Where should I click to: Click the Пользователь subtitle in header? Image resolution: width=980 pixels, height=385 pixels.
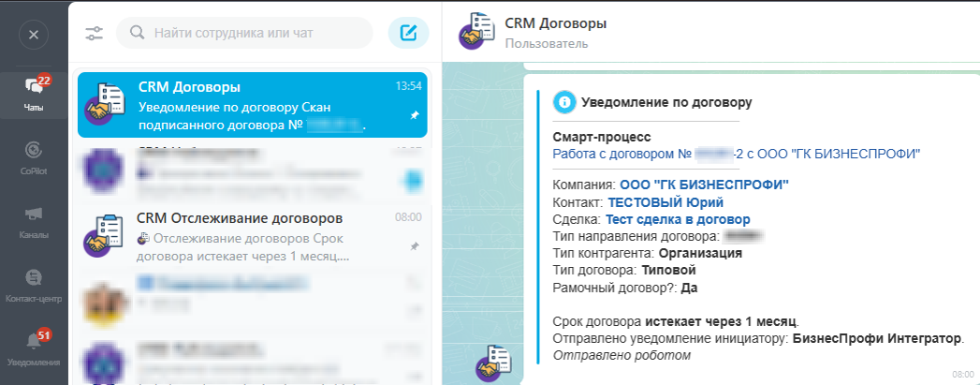[547, 44]
